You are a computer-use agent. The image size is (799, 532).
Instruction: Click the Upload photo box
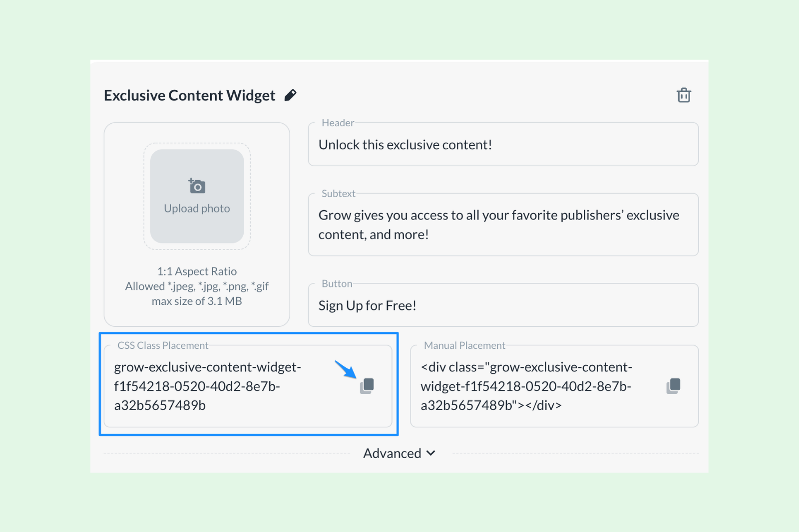coord(197,196)
